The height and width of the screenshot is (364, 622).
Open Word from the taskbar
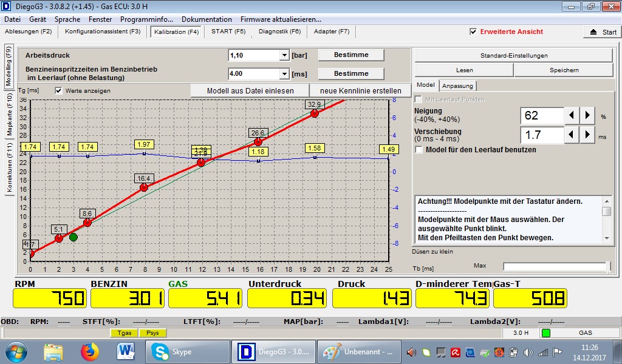point(126,351)
